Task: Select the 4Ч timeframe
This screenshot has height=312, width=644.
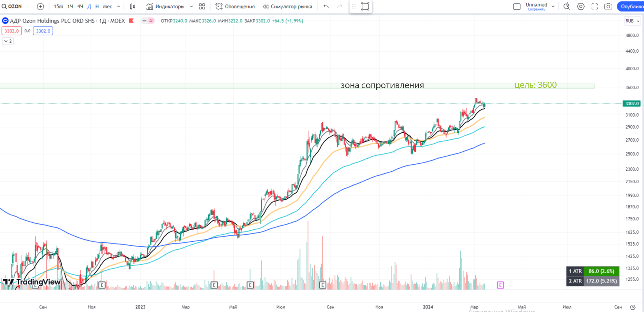Action: (x=80, y=7)
